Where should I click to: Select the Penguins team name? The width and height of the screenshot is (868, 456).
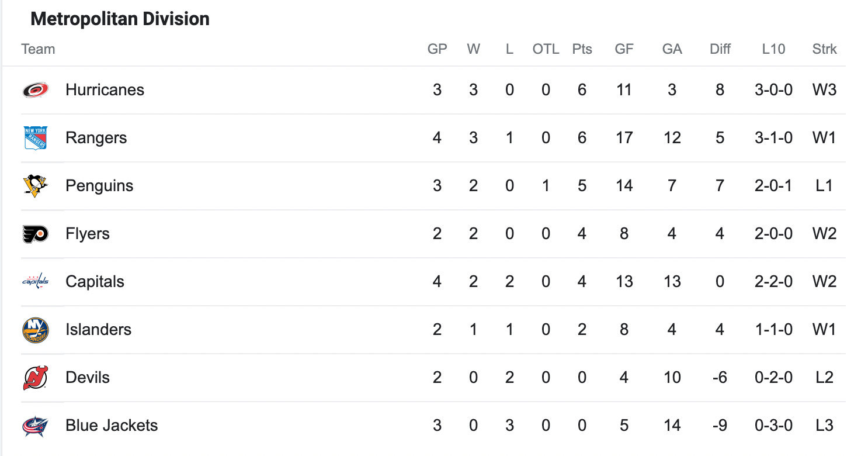99,185
